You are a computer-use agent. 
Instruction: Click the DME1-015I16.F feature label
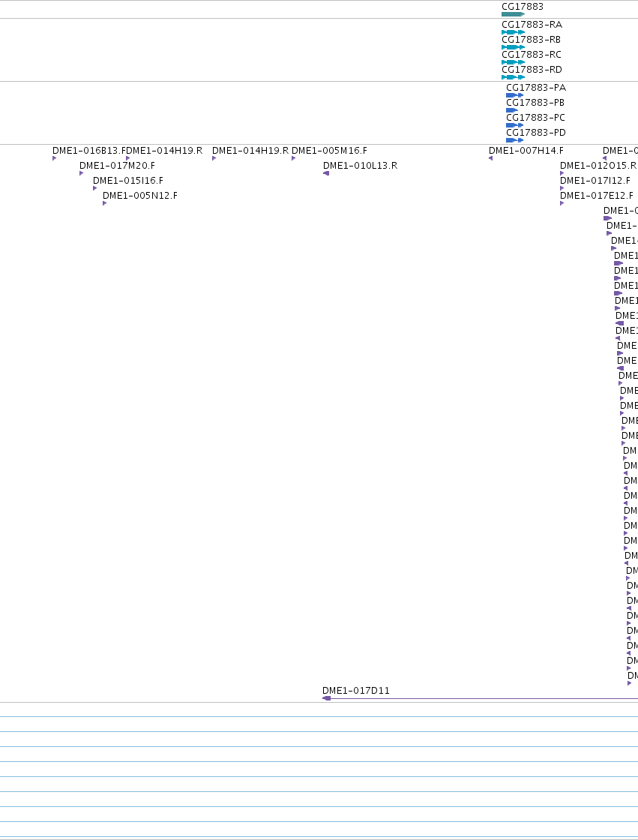(128, 181)
